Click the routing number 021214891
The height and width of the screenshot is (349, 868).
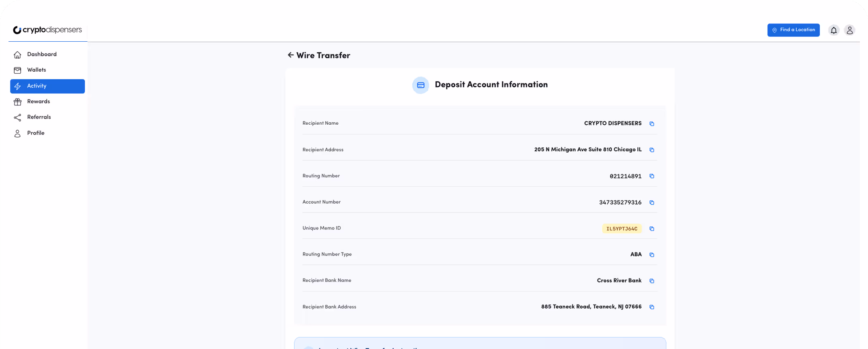(625, 177)
